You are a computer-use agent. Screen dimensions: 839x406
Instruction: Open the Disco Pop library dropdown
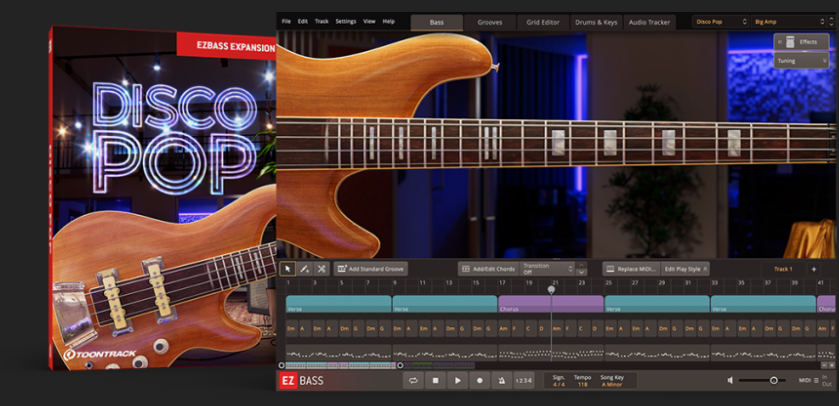pos(720,22)
